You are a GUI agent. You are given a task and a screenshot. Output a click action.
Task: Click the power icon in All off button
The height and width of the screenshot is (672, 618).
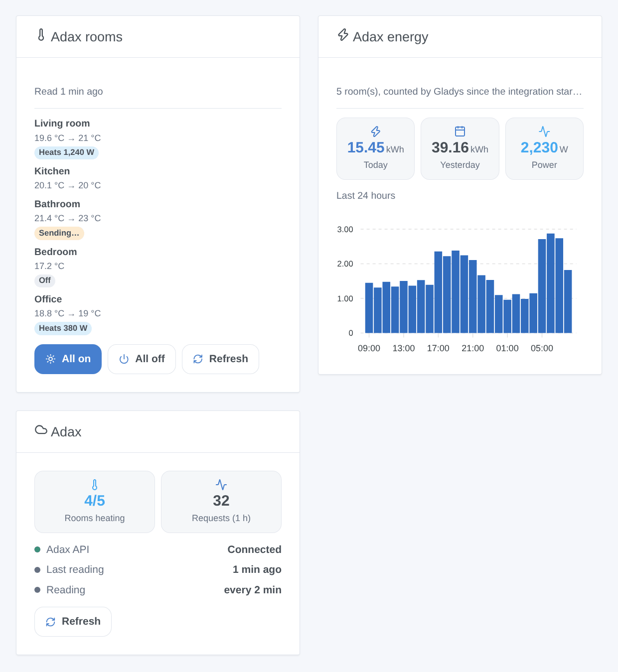click(124, 359)
